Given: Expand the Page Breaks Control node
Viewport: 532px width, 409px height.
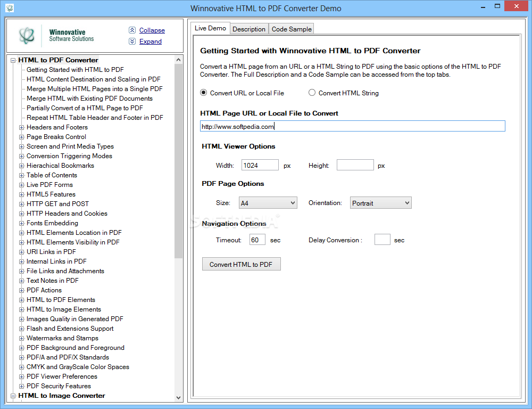Looking at the screenshot, I should tap(21, 137).
